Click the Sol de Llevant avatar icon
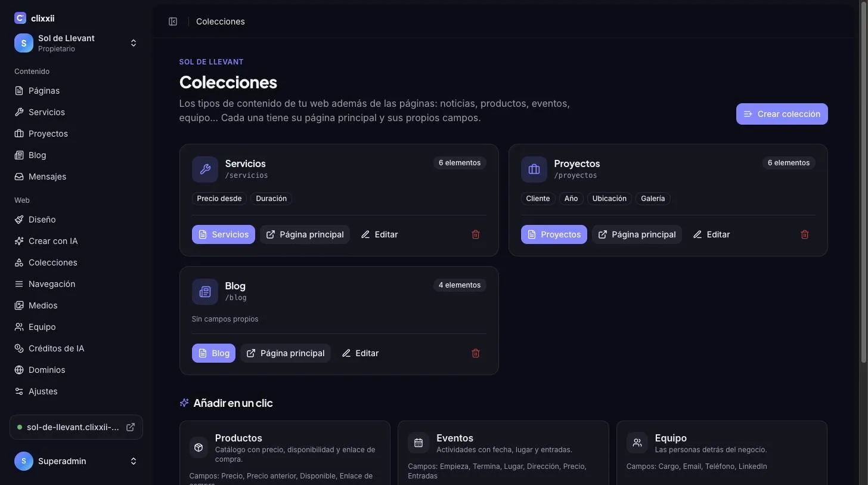Image resolution: width=868 pixels, height=485 pixels. tap(24, 43)
